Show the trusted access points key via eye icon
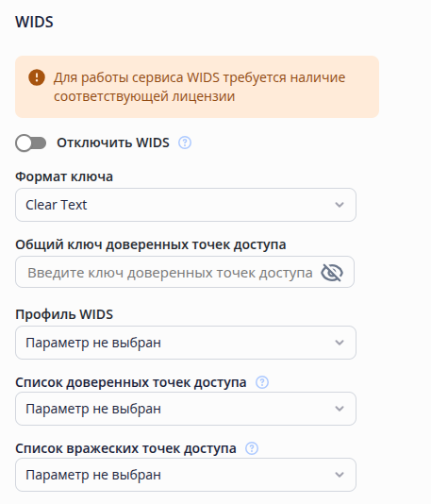 (332, 273)
